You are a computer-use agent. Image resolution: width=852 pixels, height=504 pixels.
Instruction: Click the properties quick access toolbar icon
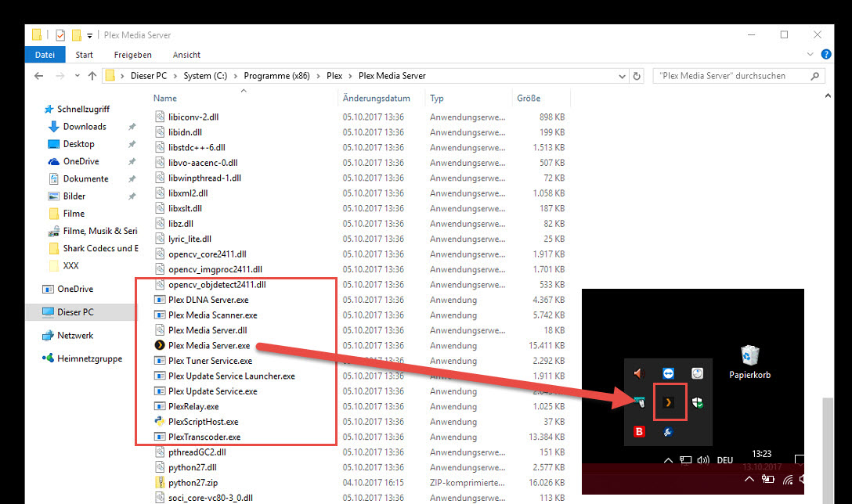tap(60, 35)
